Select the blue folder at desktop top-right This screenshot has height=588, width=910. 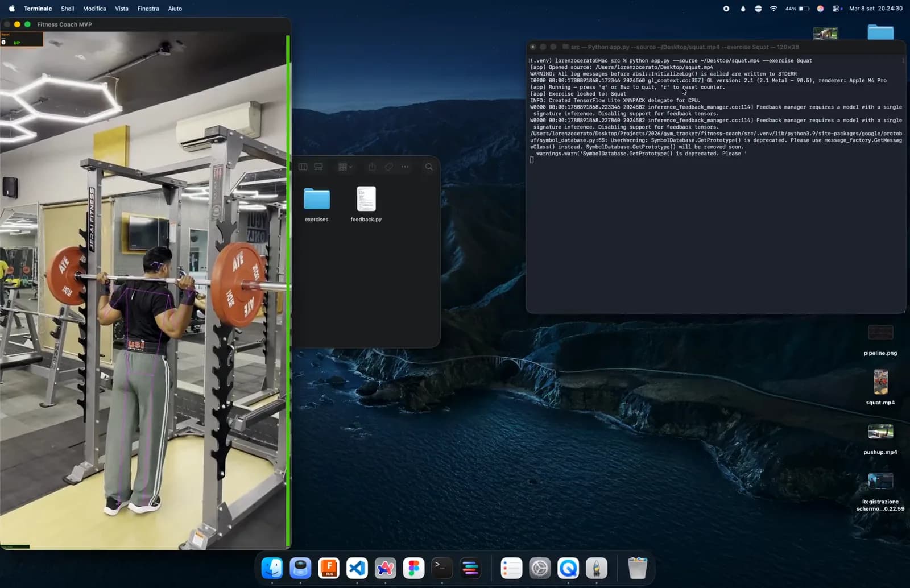click(x=880, y=33)
